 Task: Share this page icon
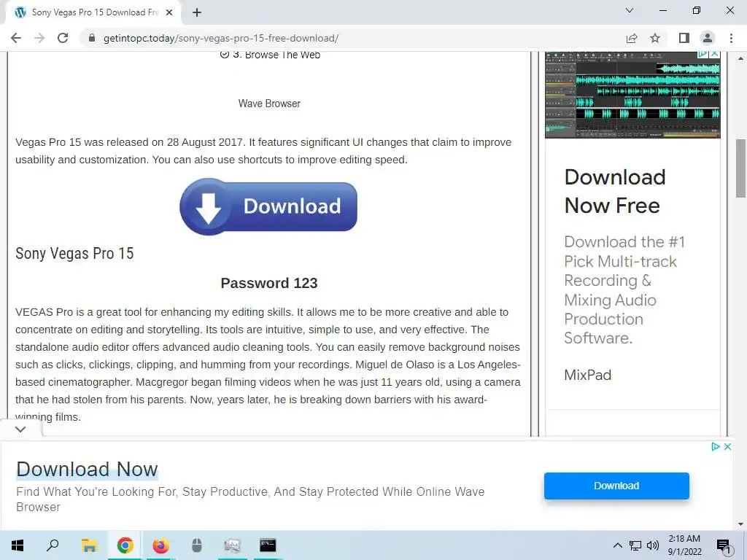pyautogui.click(x=632, y=38)
